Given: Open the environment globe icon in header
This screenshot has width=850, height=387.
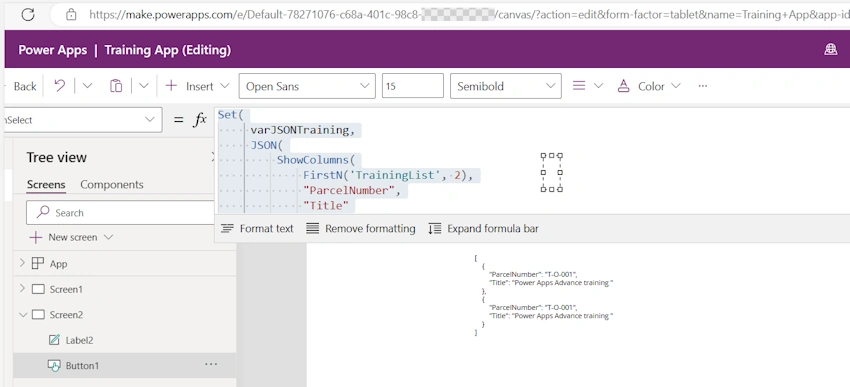Looking at the screenshot, I should click(830, 50).
